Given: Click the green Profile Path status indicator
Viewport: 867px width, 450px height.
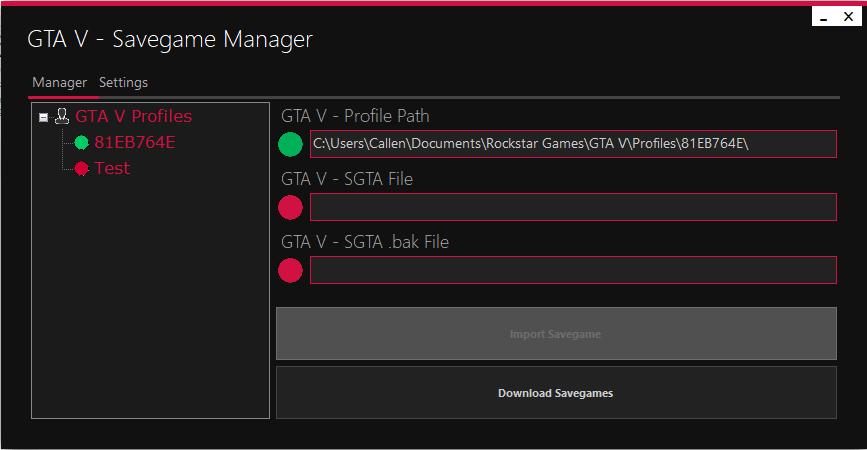Looking at the screenshot, I should (290, 144).
